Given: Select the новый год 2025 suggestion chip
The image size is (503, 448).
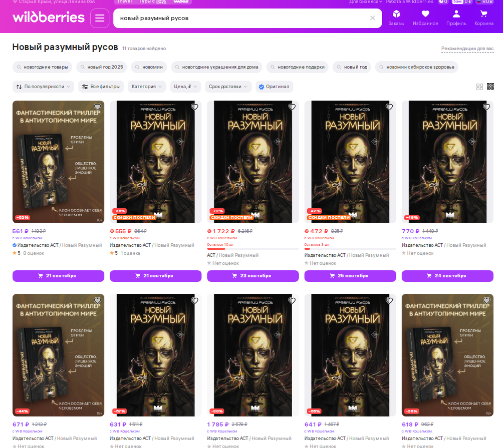Looking at the screenshot, I should pyautogui.click(x=102, y=67).
